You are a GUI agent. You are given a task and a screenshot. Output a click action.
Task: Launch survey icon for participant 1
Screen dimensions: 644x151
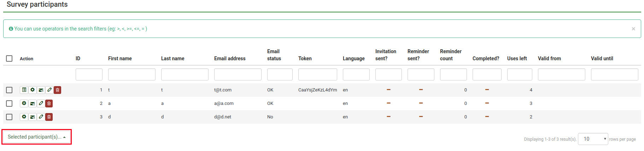pyautogui.click(x=24, y=90)
